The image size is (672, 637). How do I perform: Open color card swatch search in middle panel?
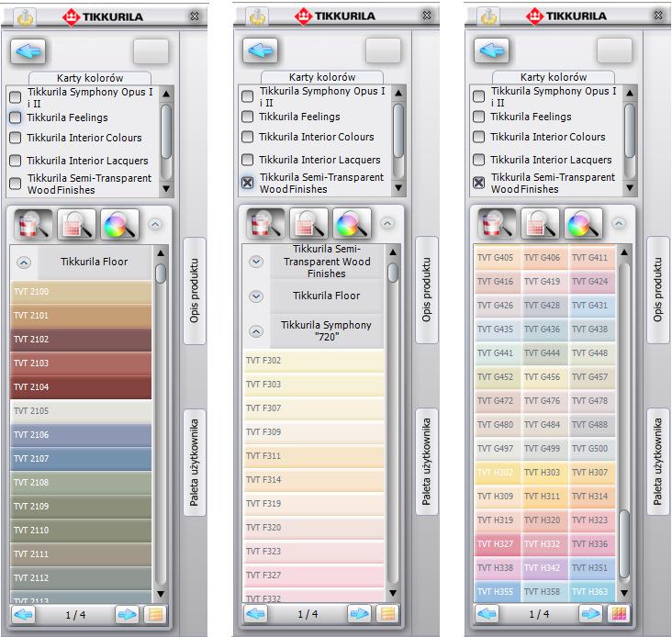(x=309, y=223)
